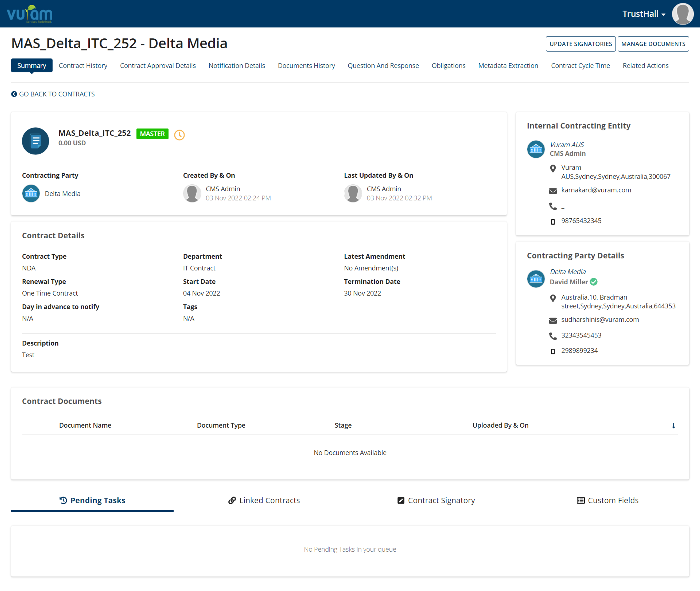Open the Metadata Extraction tab
700x591 pixels.
coord(508,65)
